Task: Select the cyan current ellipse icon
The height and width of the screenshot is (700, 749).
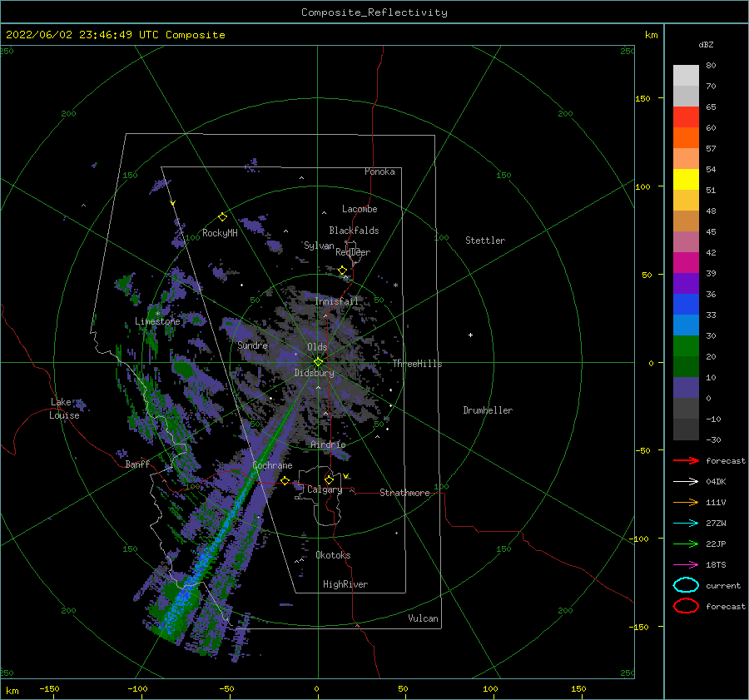Action: point(686,585)
